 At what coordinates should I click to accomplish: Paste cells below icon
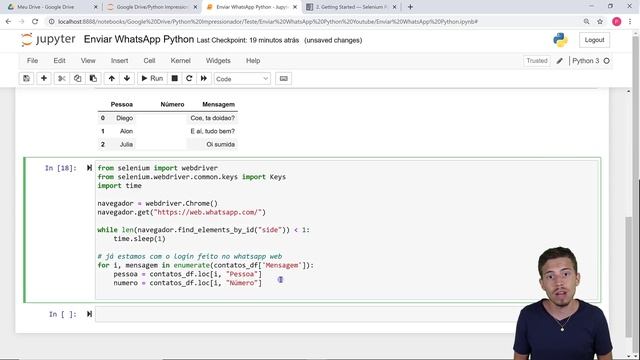tap(93, 78)
